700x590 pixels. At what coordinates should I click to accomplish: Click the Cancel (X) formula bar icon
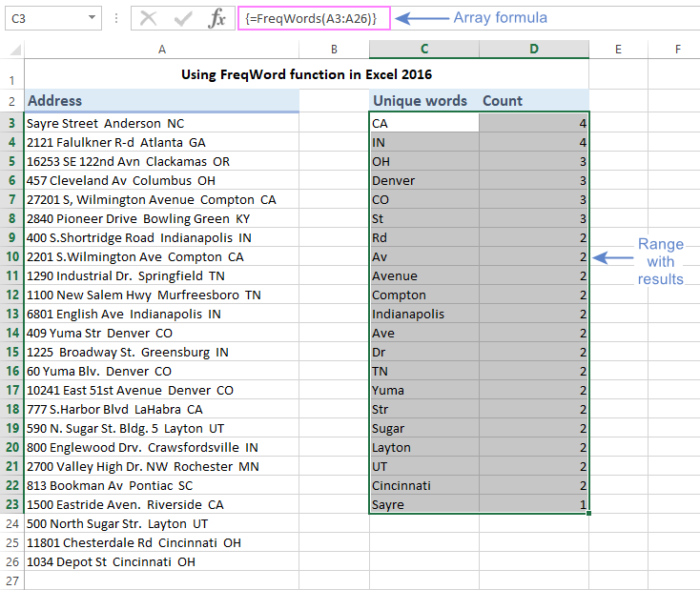click(x=148, y=18)
